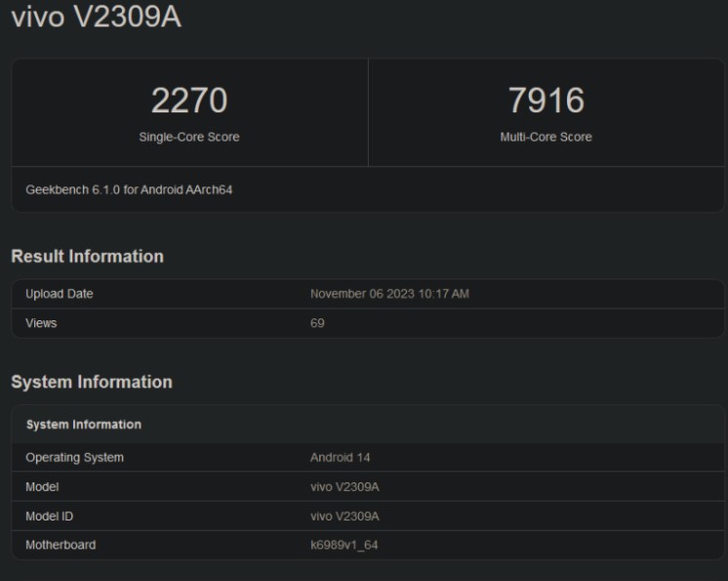Select the Single-Core Score label
Image resolution: width=728 pixels, height=581 pixels.
(189, 137)
